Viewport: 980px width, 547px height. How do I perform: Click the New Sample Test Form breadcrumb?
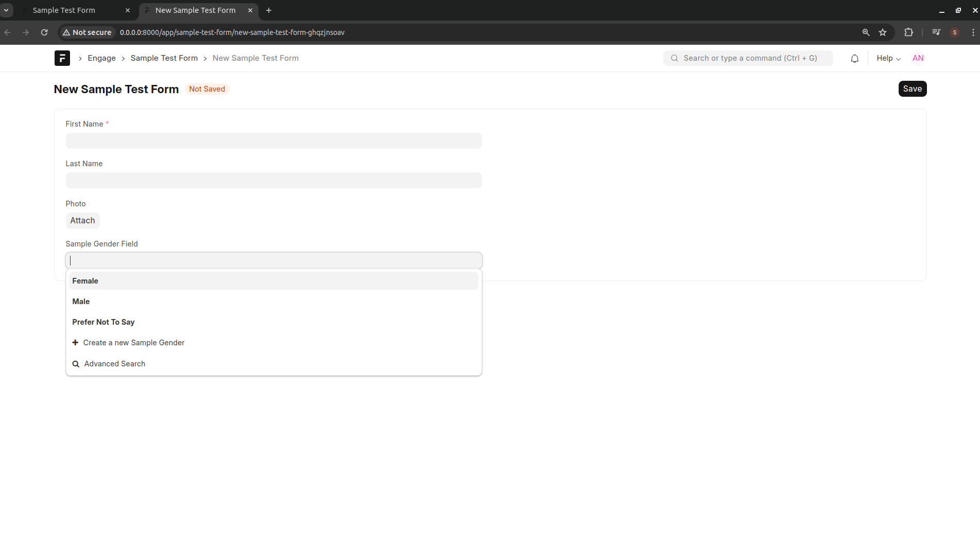pos(255,58)
